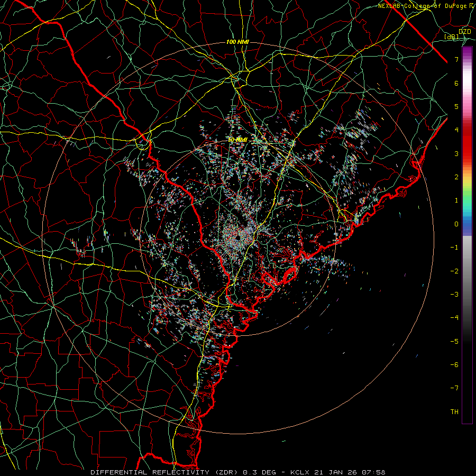Click the 0 value on the color scale
The image size is (476, 476).
(x=456, y=224)
